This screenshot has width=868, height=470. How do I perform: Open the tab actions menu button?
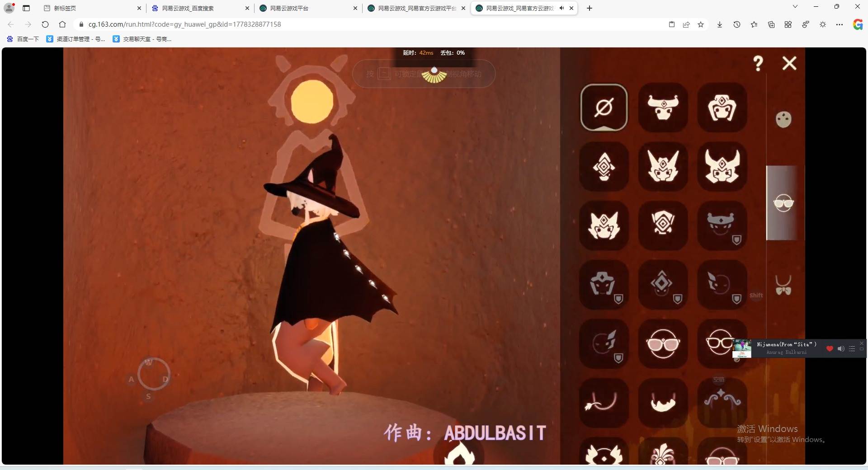coord(26,8)
